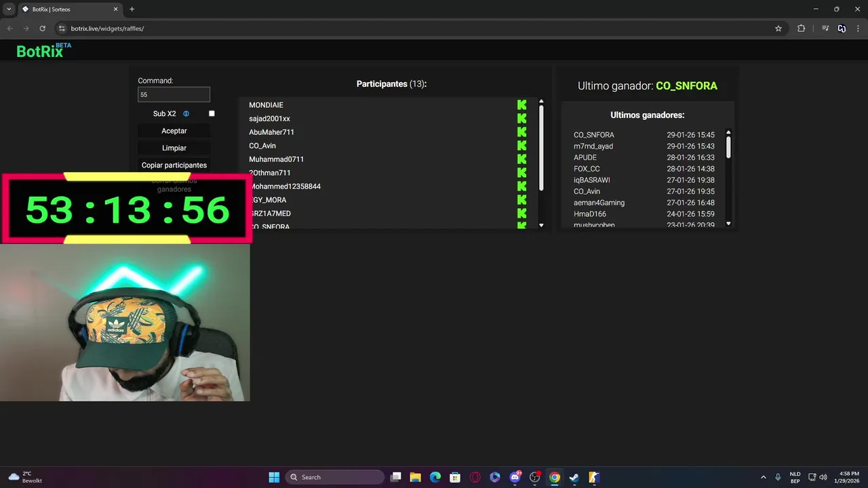Click past winner m7md_ayad
Screen dimensions: 868x488
pyautogui.click(x=593, y=146)
